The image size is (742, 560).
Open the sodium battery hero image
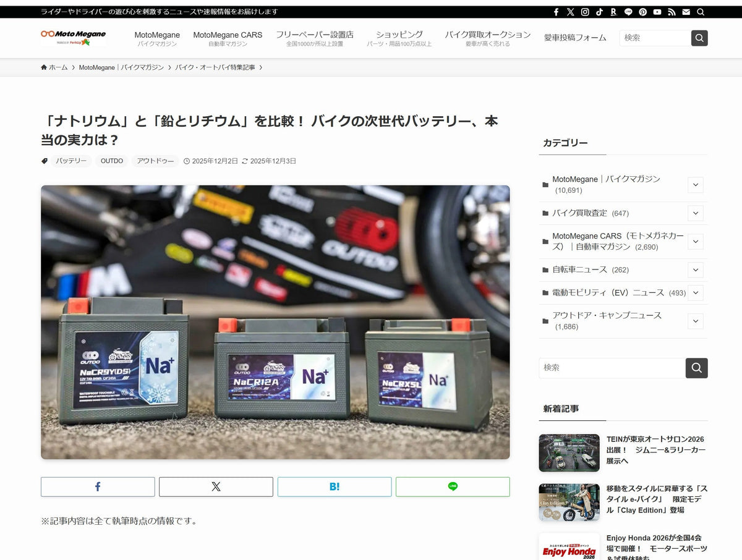(275, 322)
